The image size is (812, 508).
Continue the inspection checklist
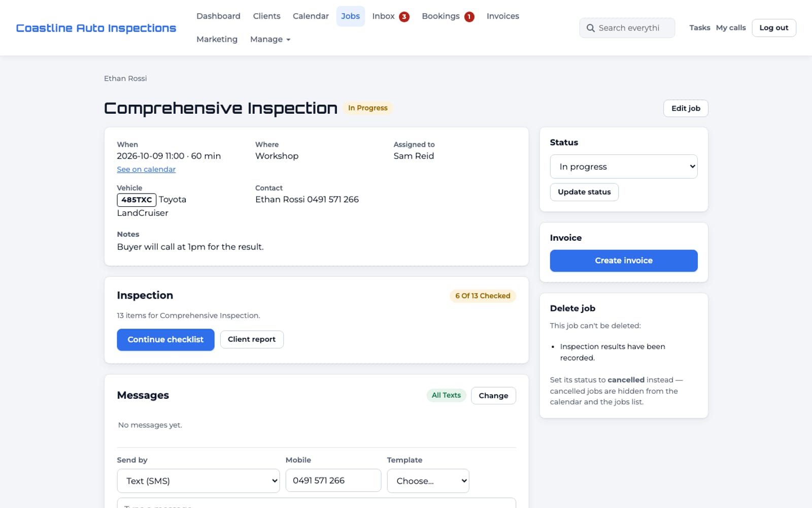coord(165,339)
